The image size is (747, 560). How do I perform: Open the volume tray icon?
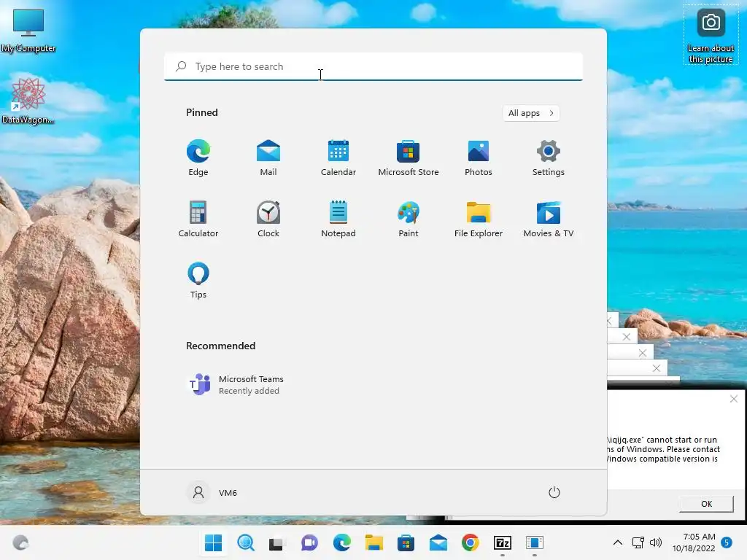[656, 542]
